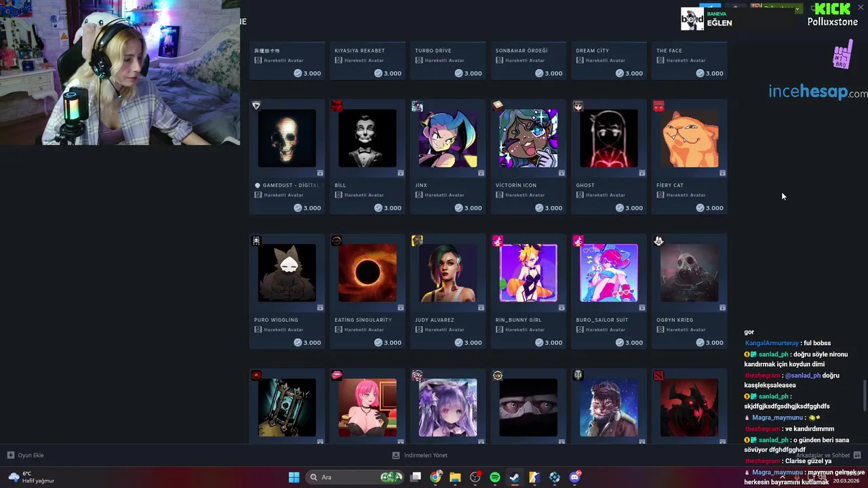Click the SONBAHAR ÖRDEĞİ title
The image size is (868, 488).
click(x=521, y=51)
